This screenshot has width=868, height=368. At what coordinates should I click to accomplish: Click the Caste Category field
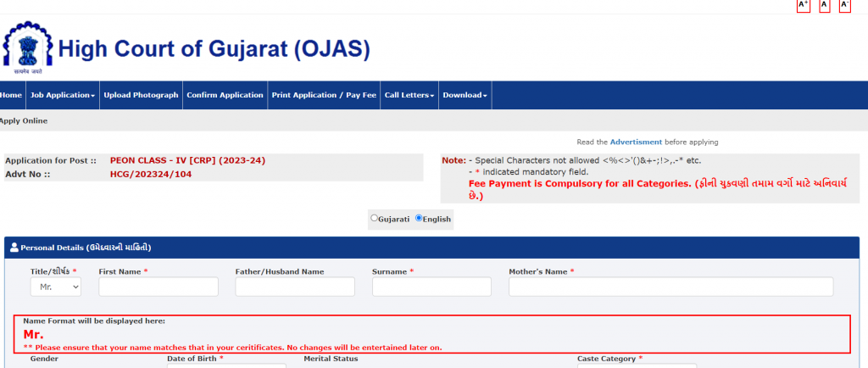click(x=637, y=365)
